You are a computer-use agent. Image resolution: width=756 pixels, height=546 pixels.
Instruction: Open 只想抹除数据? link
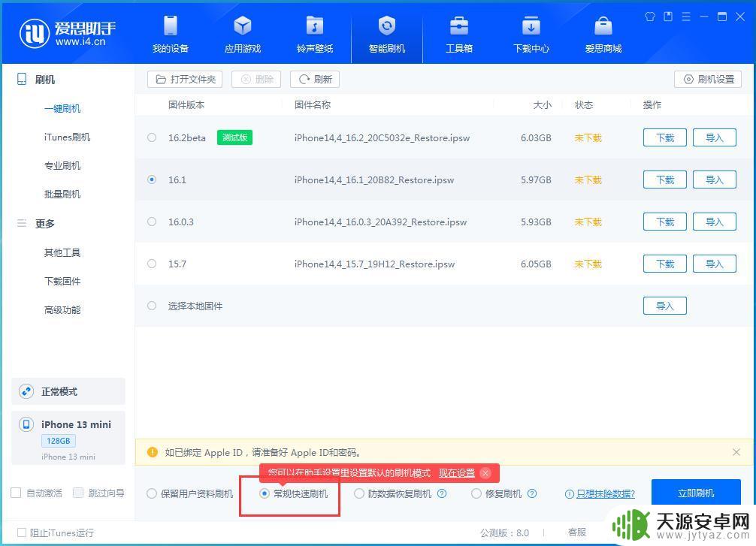[606, 493]
